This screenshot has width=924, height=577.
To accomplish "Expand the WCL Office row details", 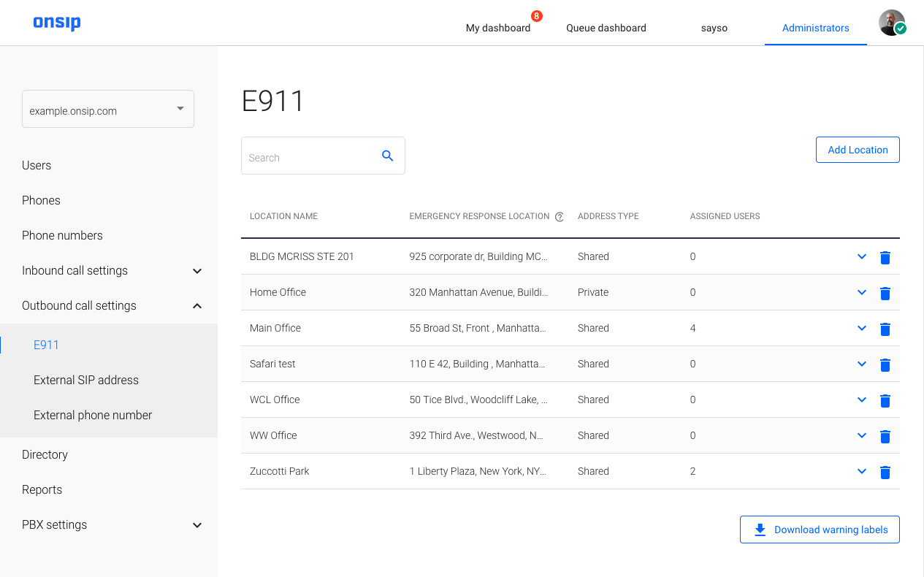I will 862,400.
